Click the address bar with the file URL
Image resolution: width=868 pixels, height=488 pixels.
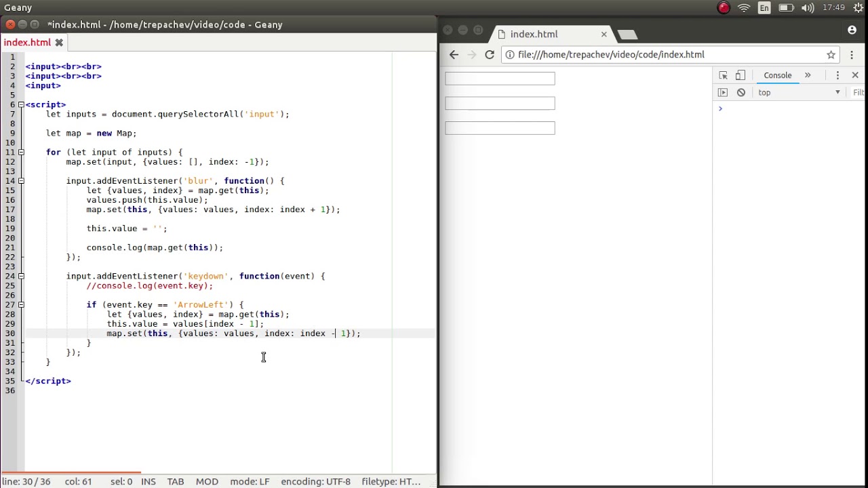coord(671,55)
